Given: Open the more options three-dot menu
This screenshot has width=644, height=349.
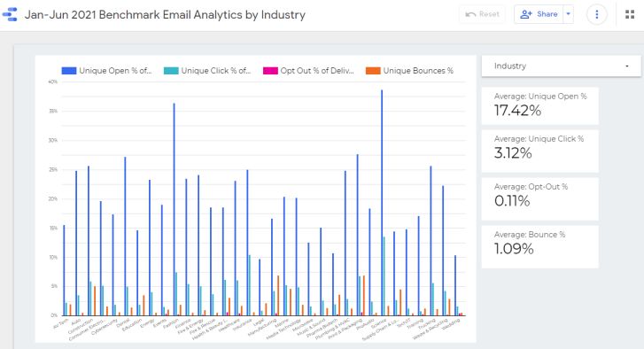Looking at the screenshot, I should (x=596, y=14).
